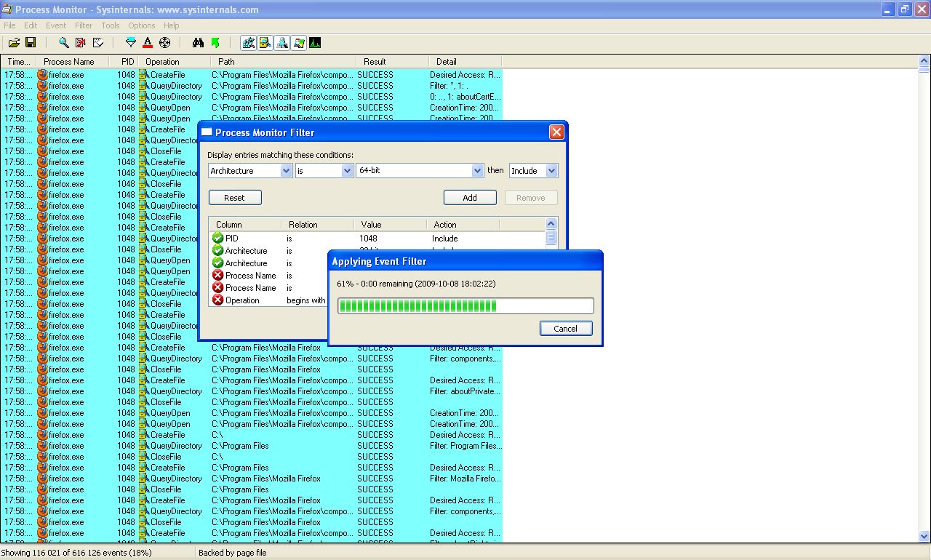This screenshot has height=560, width=931.
Task: Open the Tools menu
Action: pyautogui.click(x=111, y=25)
